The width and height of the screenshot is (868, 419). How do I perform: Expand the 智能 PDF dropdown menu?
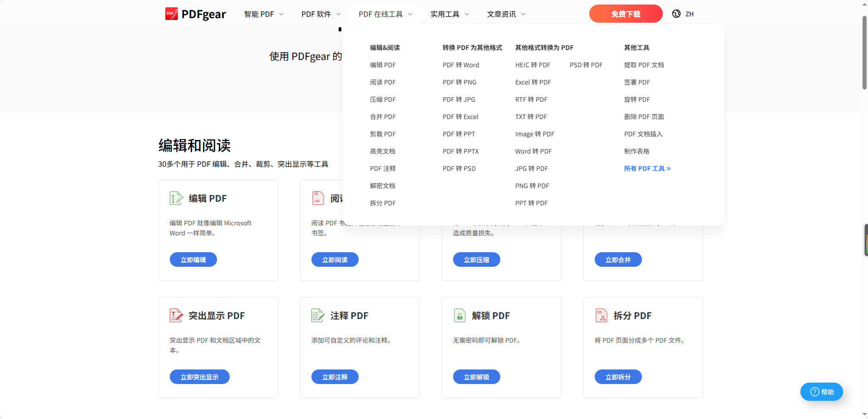click(264, 14)
